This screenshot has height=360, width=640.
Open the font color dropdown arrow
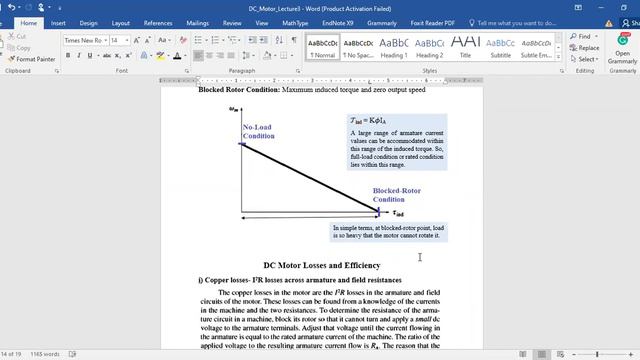(x=185, y=56)
